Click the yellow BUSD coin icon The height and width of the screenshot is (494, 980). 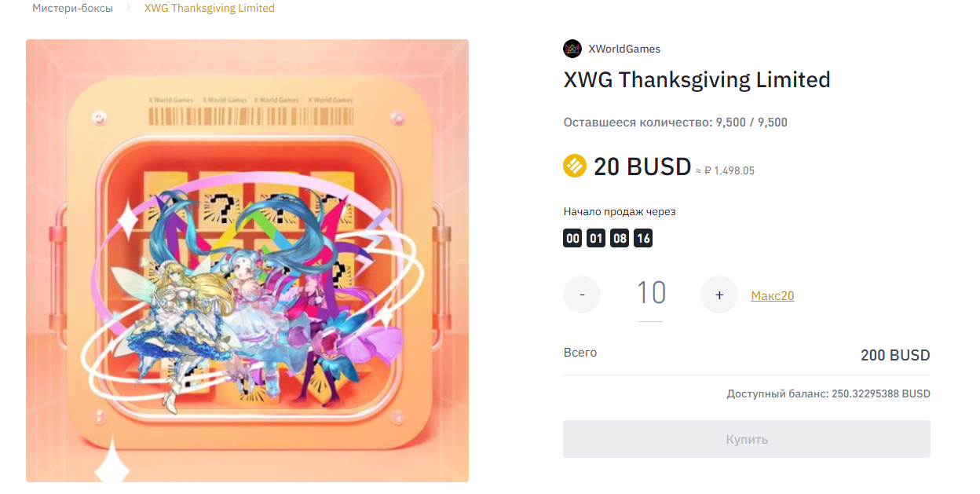tap(575, 166)
